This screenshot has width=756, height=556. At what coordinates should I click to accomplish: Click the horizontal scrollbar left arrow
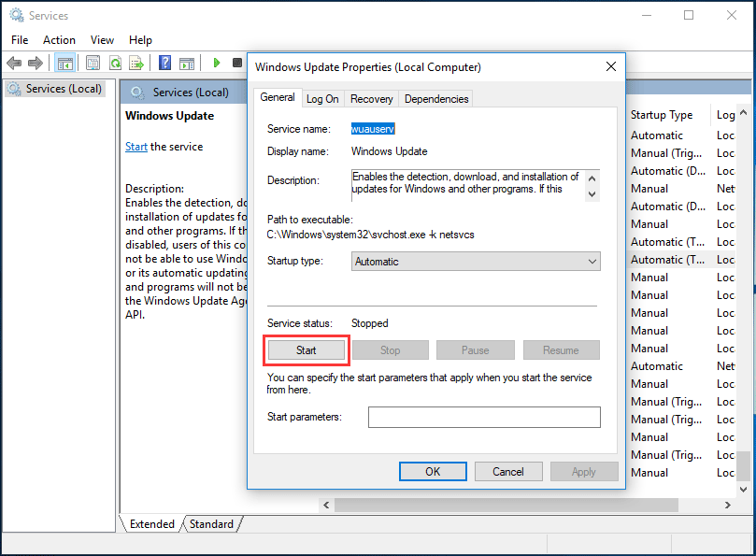coord(326,505)
